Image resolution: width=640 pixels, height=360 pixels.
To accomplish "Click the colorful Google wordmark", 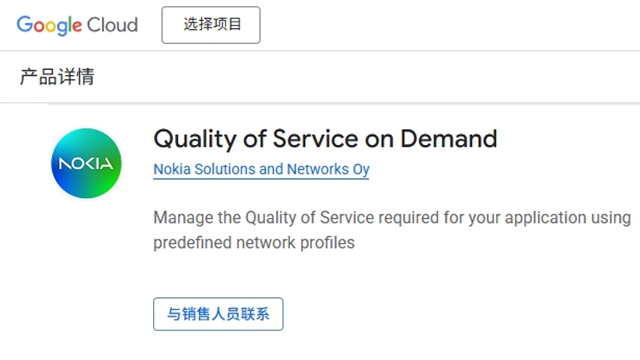I will [x=49, y=25].
